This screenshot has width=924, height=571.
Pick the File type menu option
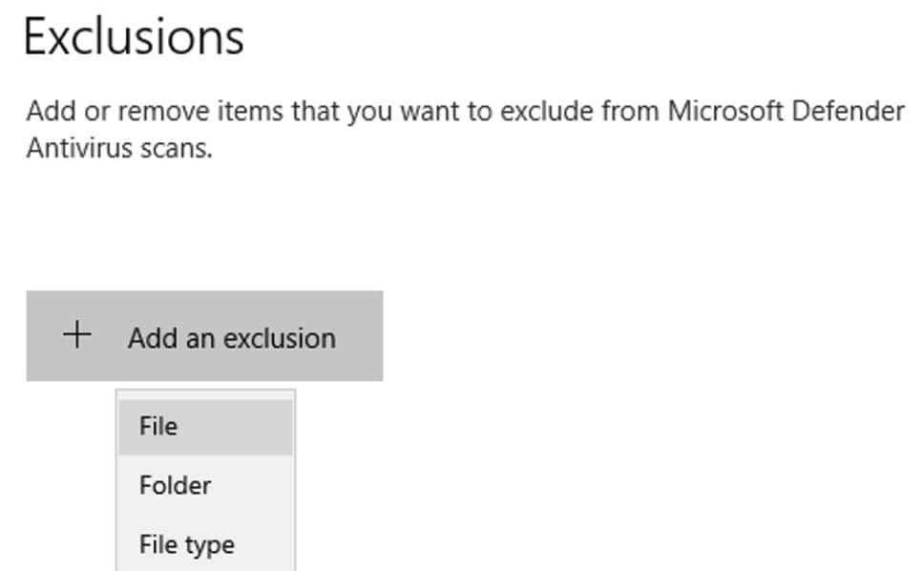coord(186,544)
